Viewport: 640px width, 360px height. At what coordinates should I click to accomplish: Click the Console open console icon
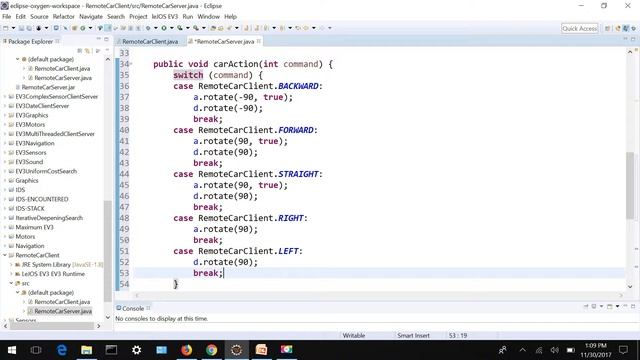pos(610,306)
